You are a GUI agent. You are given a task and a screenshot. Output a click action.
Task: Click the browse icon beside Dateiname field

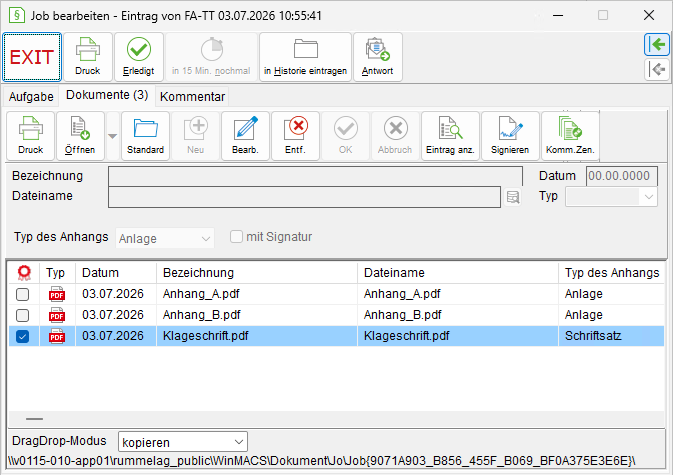[513, 197]
